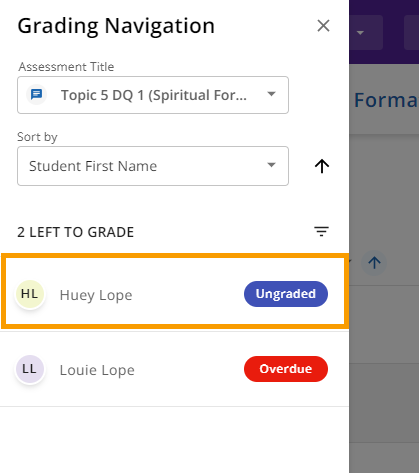Click the discussion icon in Assessment Title
419x473 pixels.
[36, 95]
